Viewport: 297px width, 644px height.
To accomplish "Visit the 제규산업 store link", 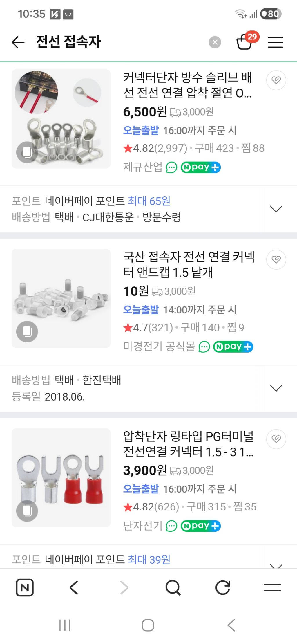I will pos(143,167).
